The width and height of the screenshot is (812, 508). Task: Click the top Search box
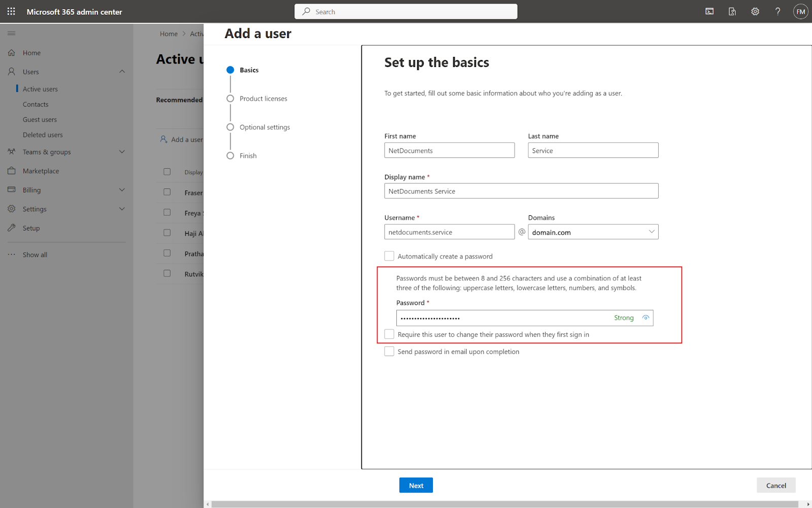point(406,11)
